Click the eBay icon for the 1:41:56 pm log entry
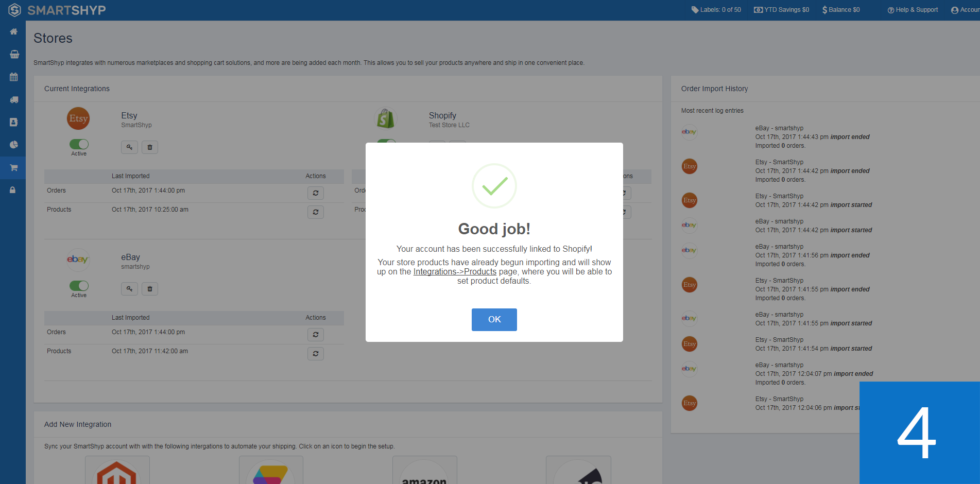 click(x=689, y=250)
